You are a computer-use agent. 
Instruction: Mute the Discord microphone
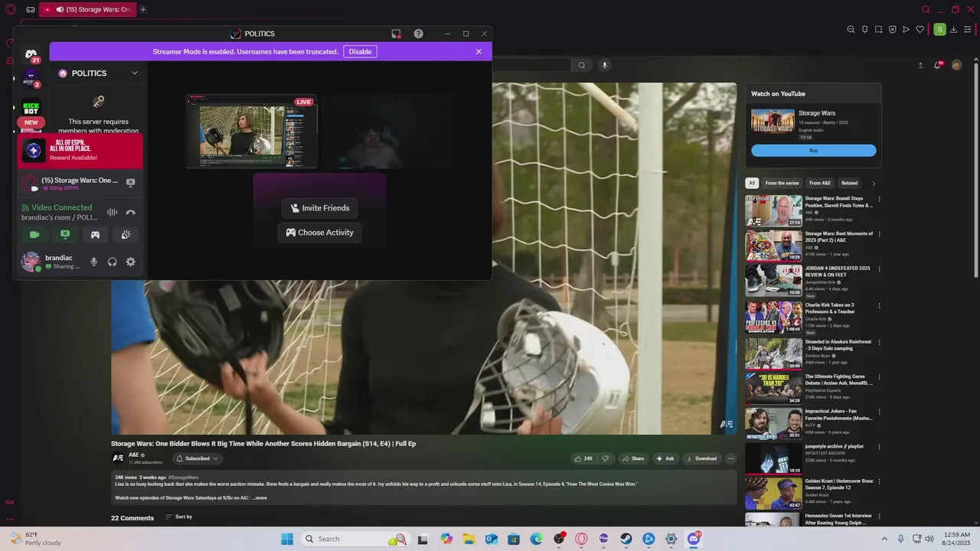[x=93, y=262]
